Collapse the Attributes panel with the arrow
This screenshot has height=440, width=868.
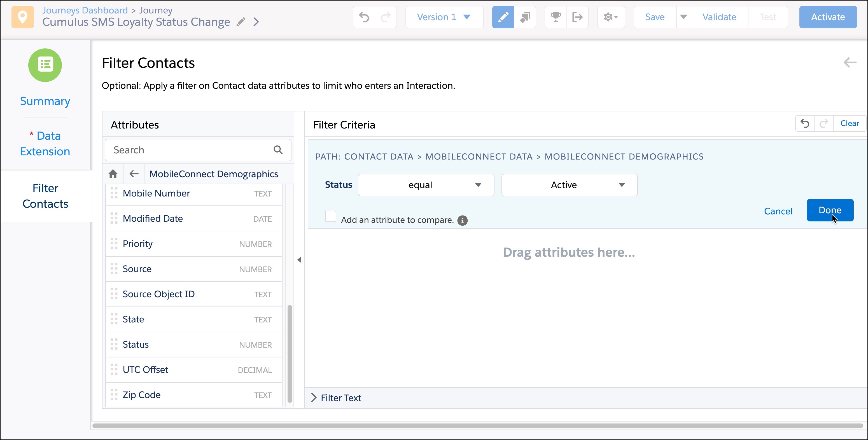click(299, 260)
